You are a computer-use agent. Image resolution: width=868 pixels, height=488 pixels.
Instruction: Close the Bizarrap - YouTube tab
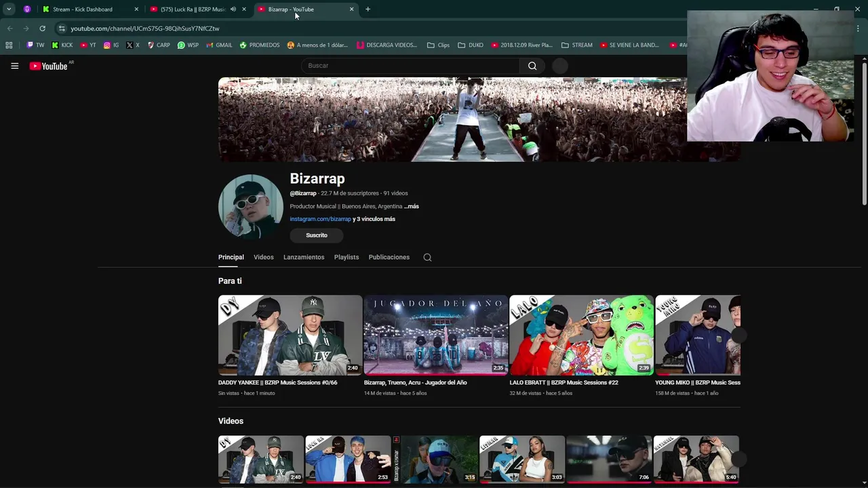(351, 9)
